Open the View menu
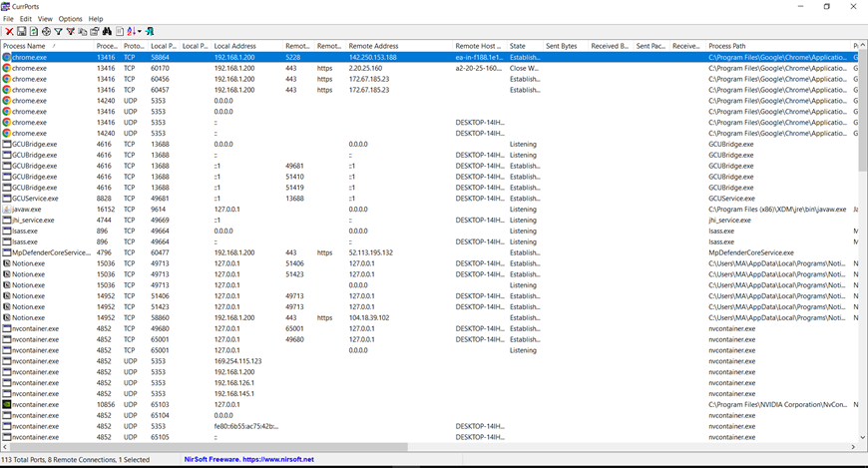868x468 pixels. click(x=45, y=19)
